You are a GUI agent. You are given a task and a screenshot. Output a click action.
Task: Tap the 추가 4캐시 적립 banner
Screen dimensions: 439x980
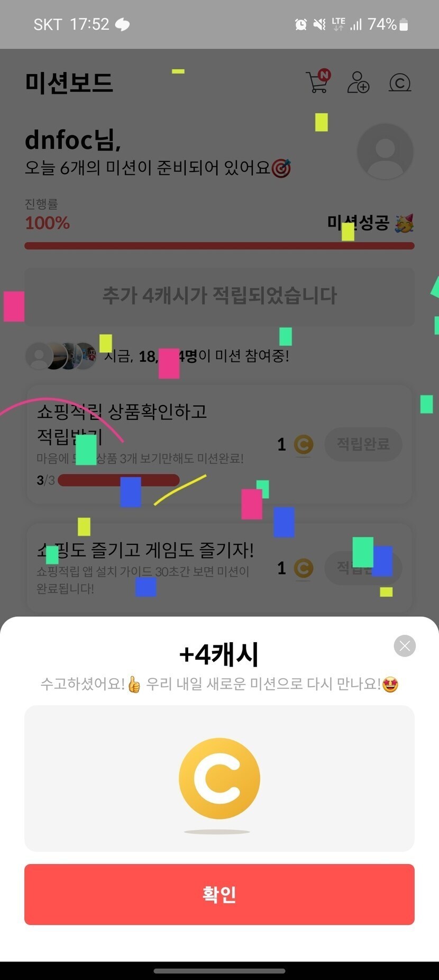(x=219, y=295)
